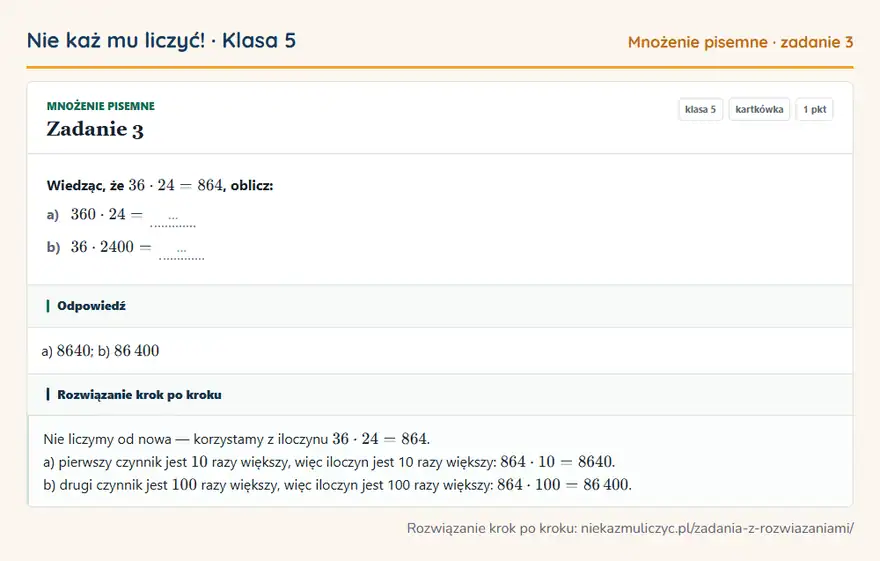880x561 pixels.
Task: Select the 'kartkówka' tag
Action: tap(759, 109)
